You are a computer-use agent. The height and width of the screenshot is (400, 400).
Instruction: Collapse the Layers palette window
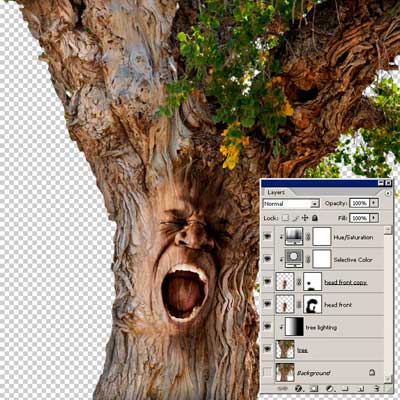coord(381,183)
